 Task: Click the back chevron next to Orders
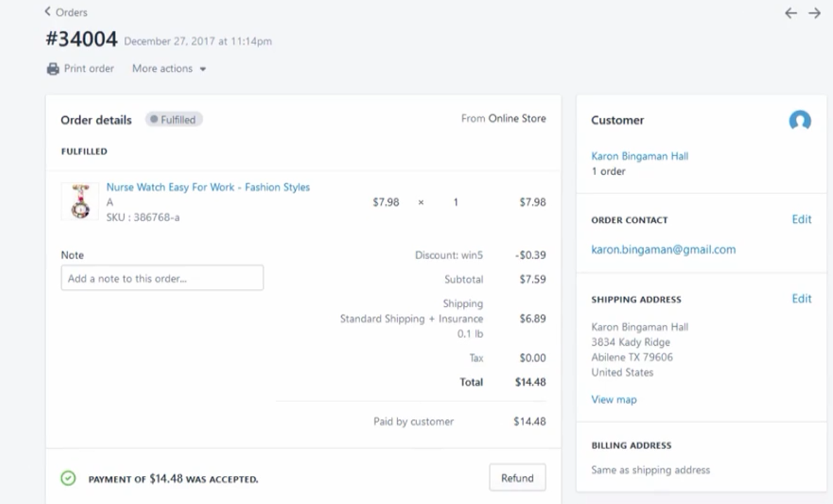coord(48,12)
